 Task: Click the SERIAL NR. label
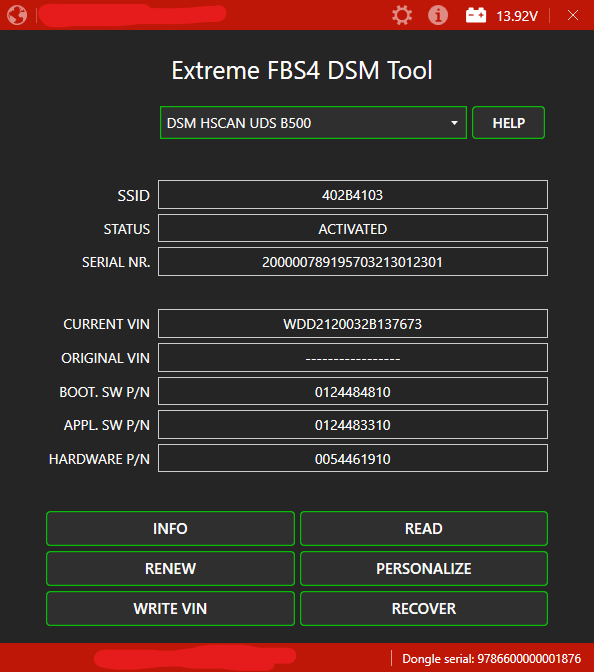[x=116, y=262]
